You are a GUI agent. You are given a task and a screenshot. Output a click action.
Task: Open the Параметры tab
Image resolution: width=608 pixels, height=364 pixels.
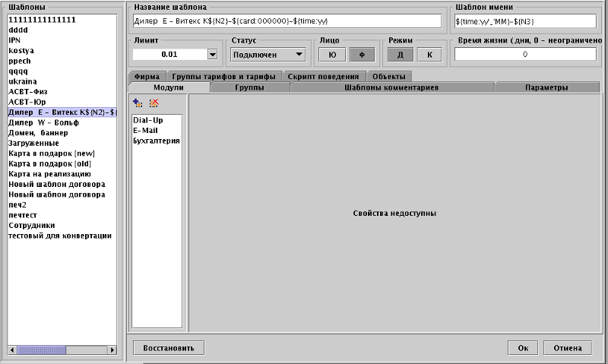click(546, 88)
